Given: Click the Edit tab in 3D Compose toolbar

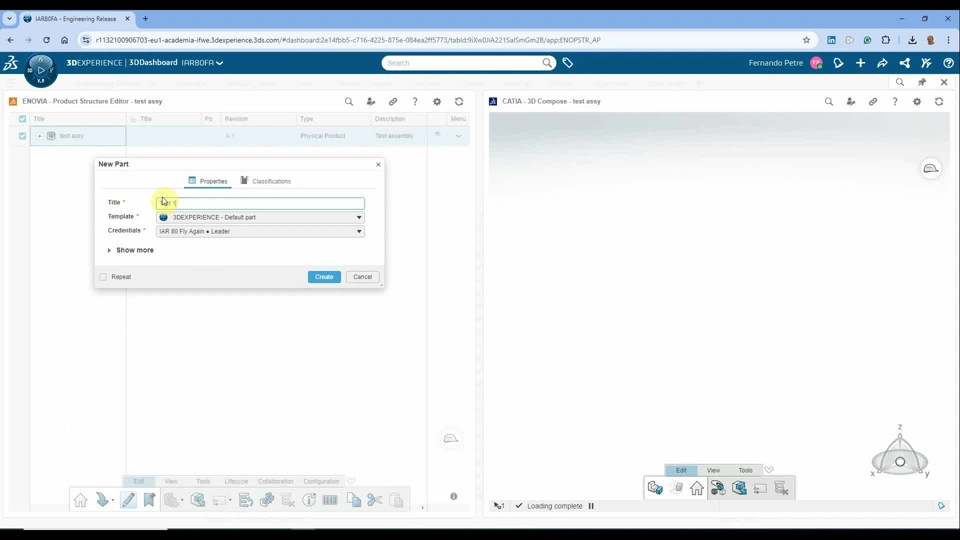Looking at the screenshot, I should pyautogui.click(x=681, y=470).
